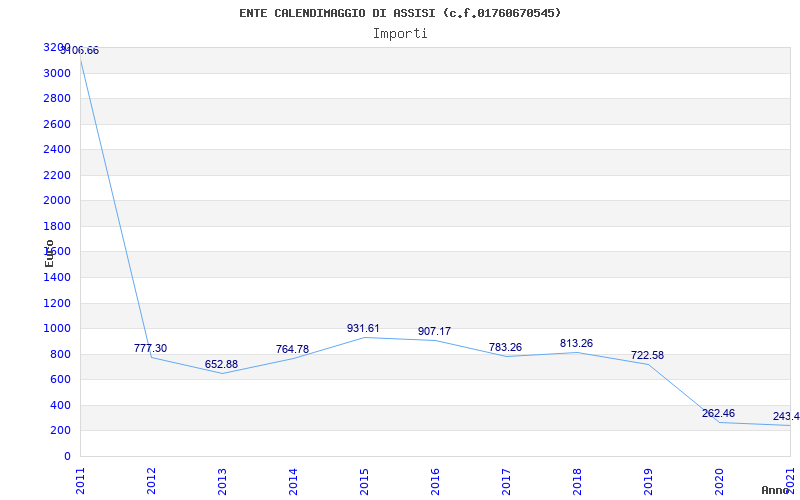
Task: Click the 2014 x-axis year label
Action: [x=293, y=482]
